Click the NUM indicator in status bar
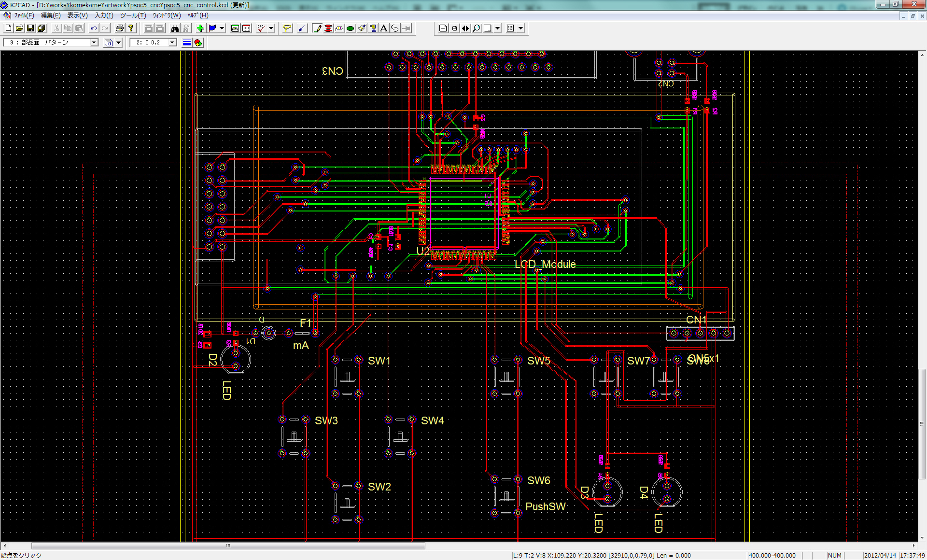The image size is (927, 560). pos(835,556)
